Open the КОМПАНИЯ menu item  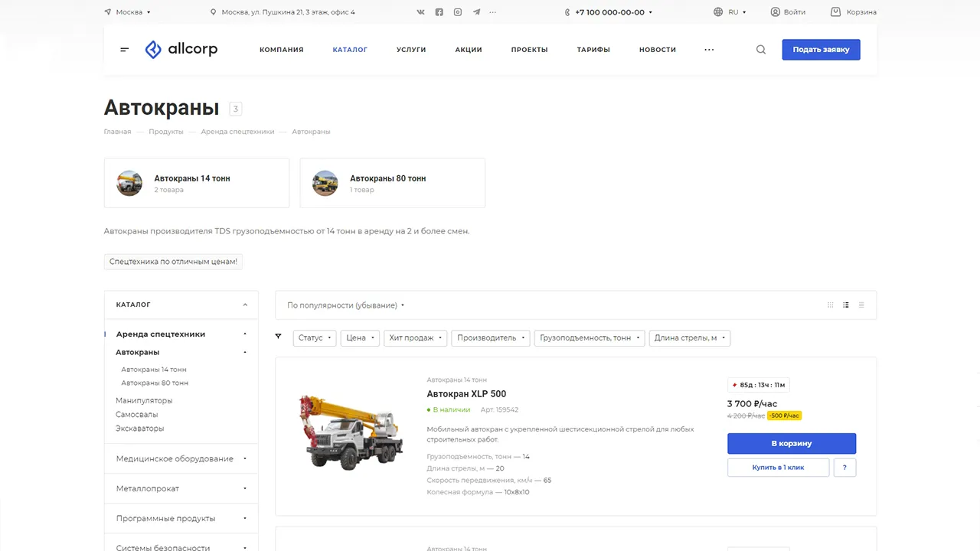pos(282,50)
